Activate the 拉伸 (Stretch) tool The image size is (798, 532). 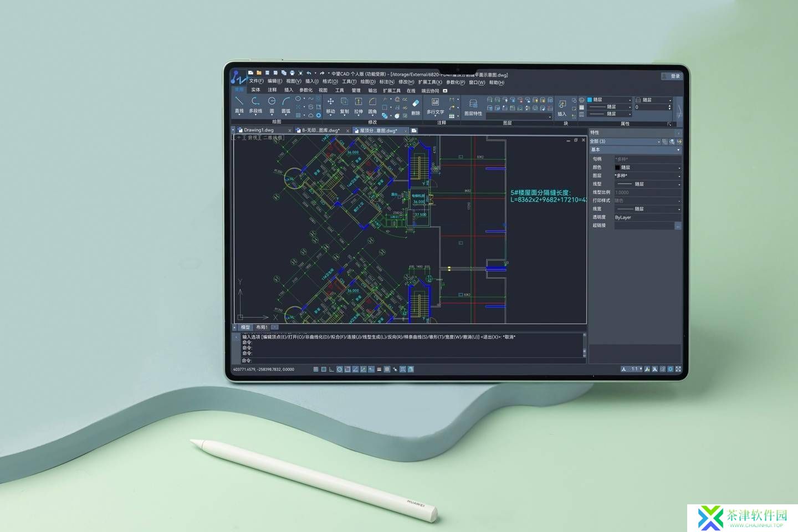click(358, 105)
